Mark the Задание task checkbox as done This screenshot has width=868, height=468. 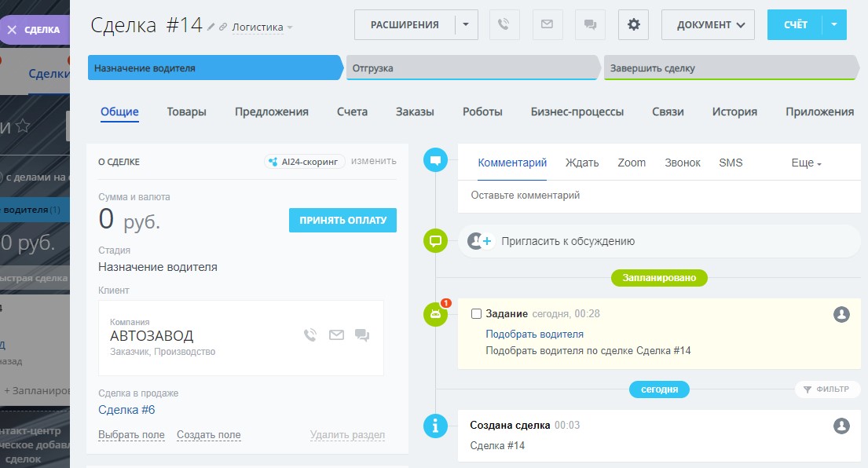coord(476,313)
